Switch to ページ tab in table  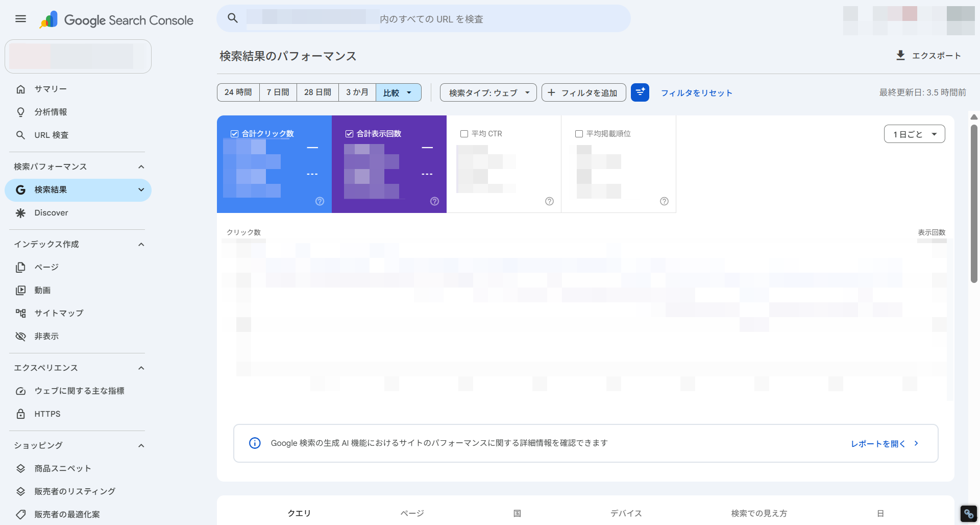click(412, 513)
